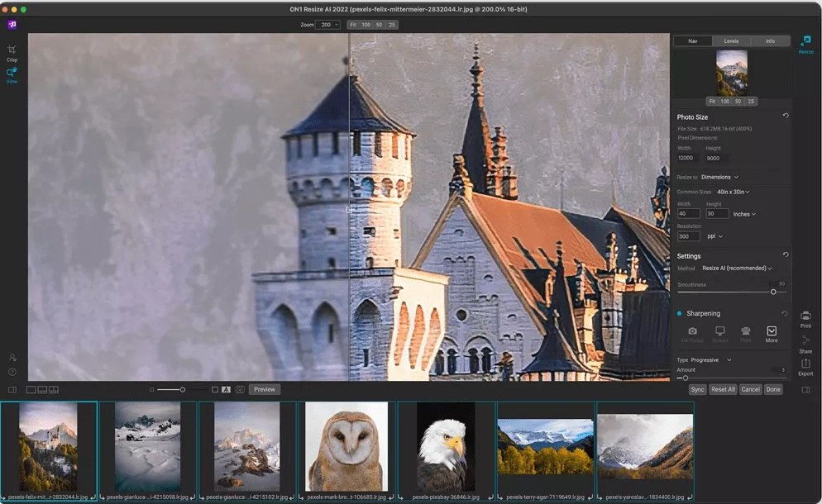
Task: Select the Fix Focus sharpening preset
Action: (x=693, y=332)
